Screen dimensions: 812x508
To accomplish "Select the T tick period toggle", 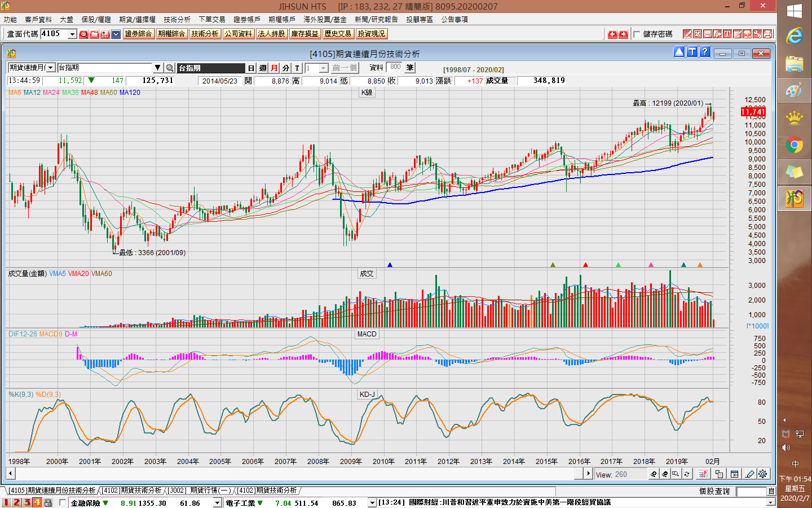I will tap(297, 68).
